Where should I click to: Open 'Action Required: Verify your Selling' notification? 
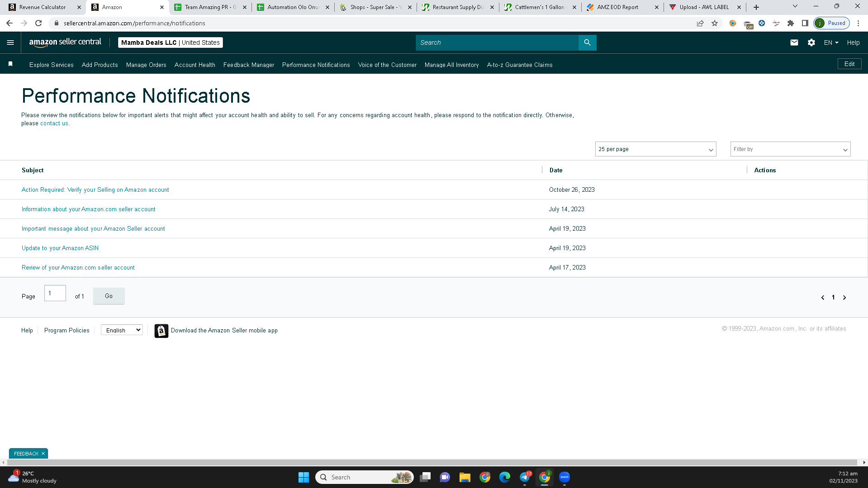pyautogui.click(x=95, y=190)
